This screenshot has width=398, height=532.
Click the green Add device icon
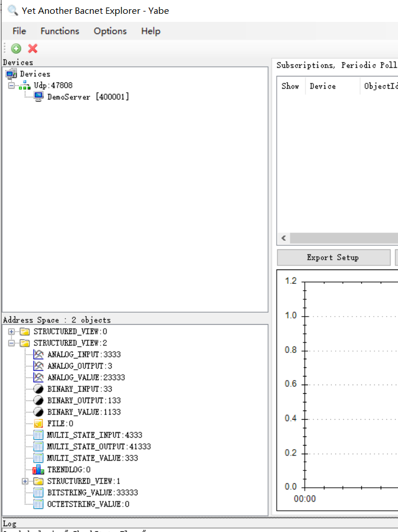[x=16, y=49]
